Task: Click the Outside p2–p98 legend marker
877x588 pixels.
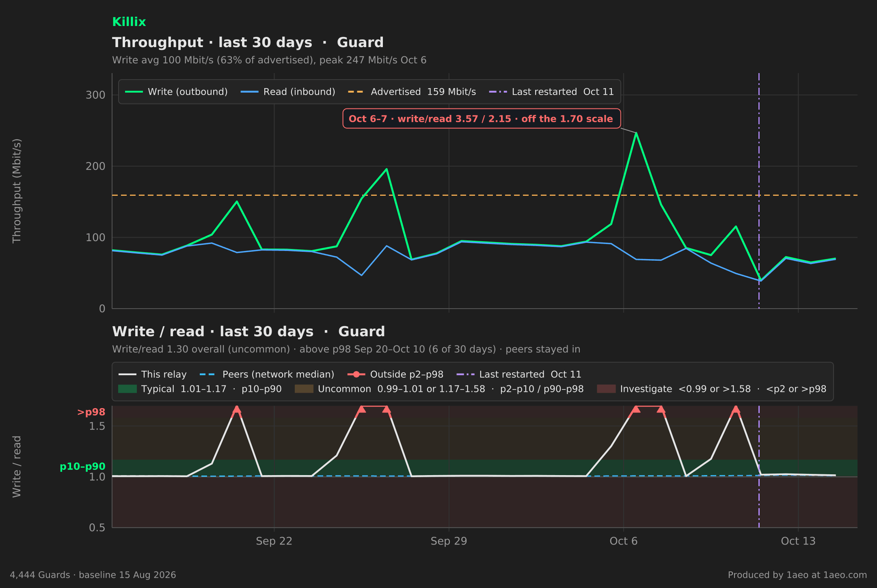Action: pos(356,374)
